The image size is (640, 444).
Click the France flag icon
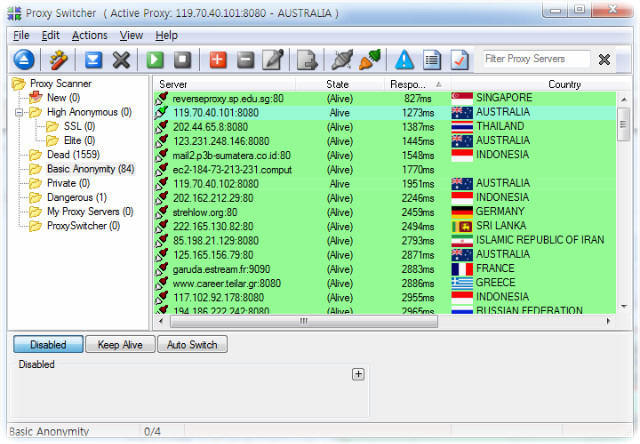tap(462, 269)
